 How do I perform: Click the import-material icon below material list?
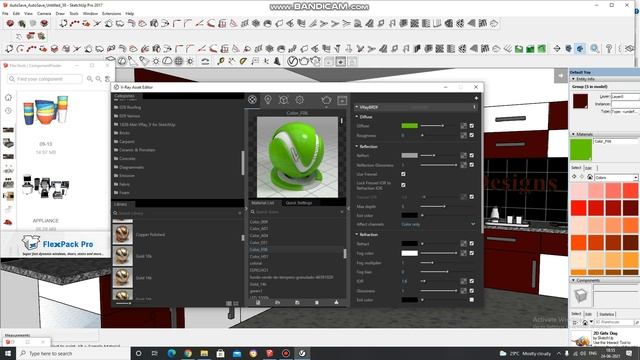278,302
